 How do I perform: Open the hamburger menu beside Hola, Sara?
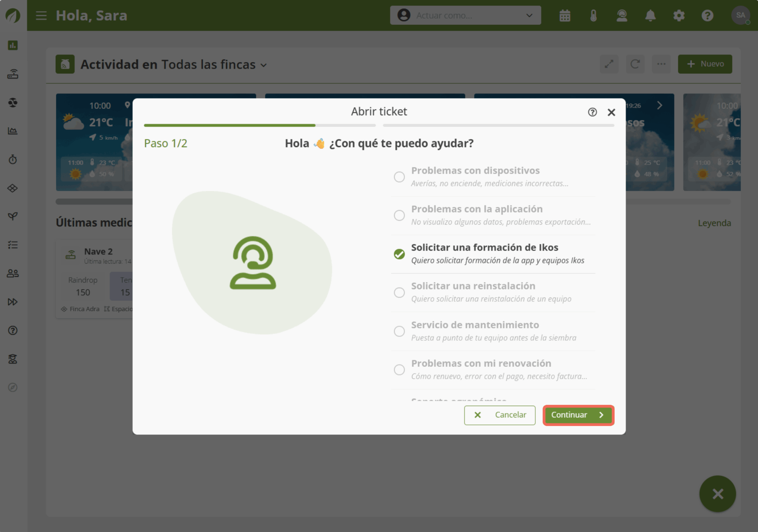(x=41, y=15)
